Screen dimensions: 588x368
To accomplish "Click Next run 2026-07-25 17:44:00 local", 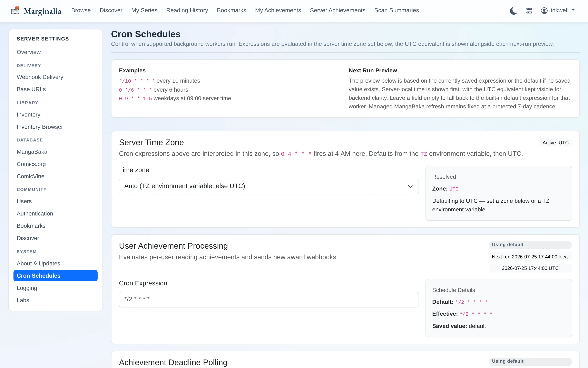I will (x=530, y=257).
